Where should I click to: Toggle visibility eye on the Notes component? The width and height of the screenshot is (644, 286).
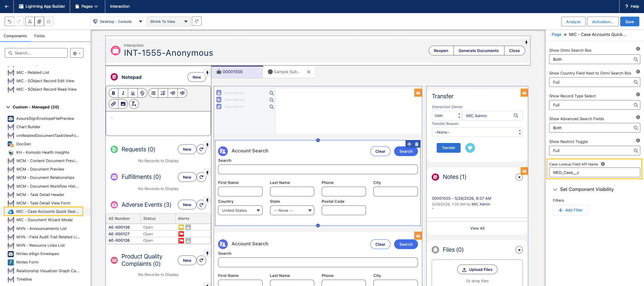pyautogui.click(x=524, y=171)
